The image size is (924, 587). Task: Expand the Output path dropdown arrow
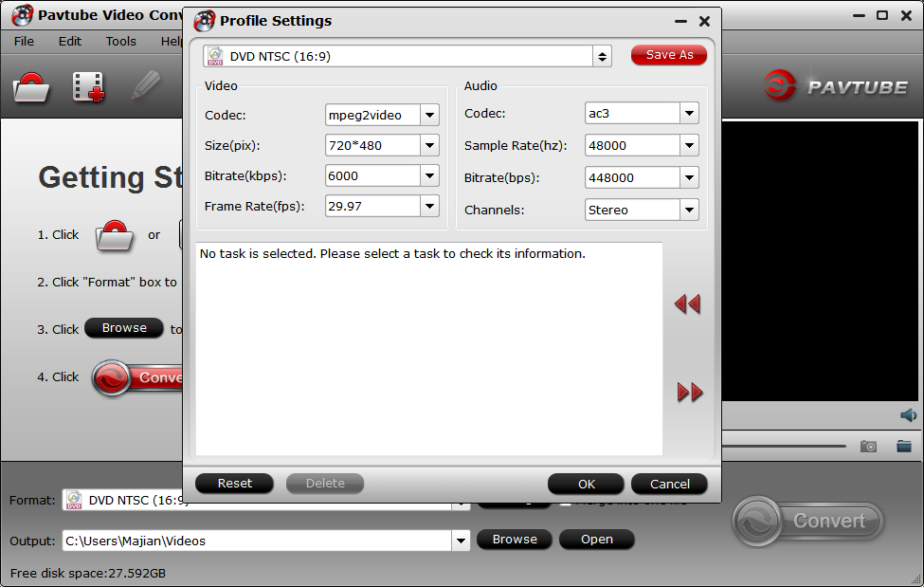[x=461, y=541]
